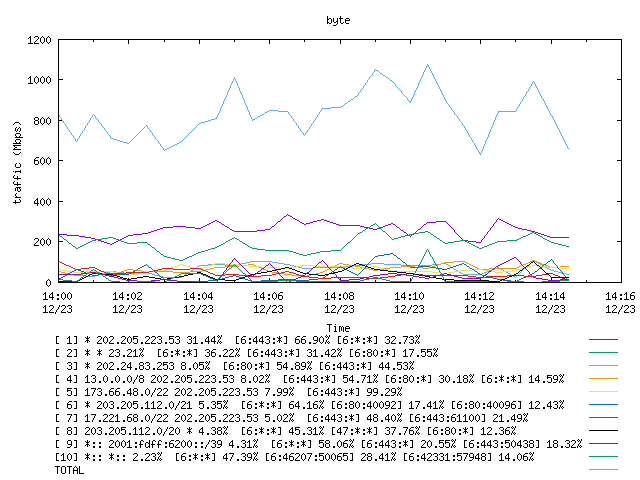Viewport: 640px width, 480px height.
Task: Select legend text "203.205.112.0/20 * 4.38%"
Action: tap(156, 431)
